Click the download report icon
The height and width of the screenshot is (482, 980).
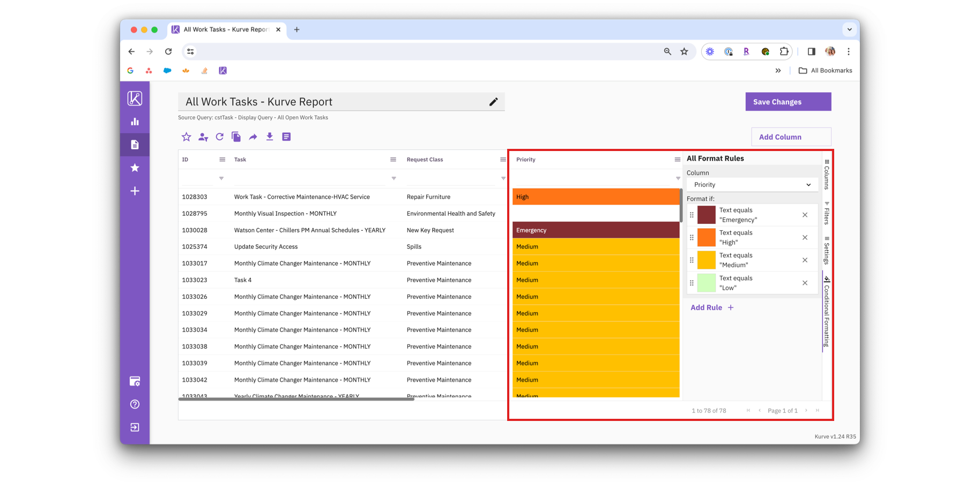click(x=270, y=137)
